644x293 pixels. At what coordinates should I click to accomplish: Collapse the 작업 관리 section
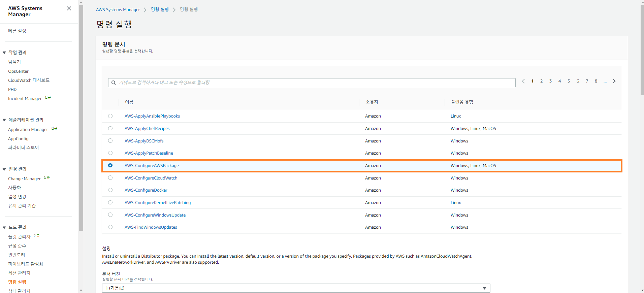[4, 53]
